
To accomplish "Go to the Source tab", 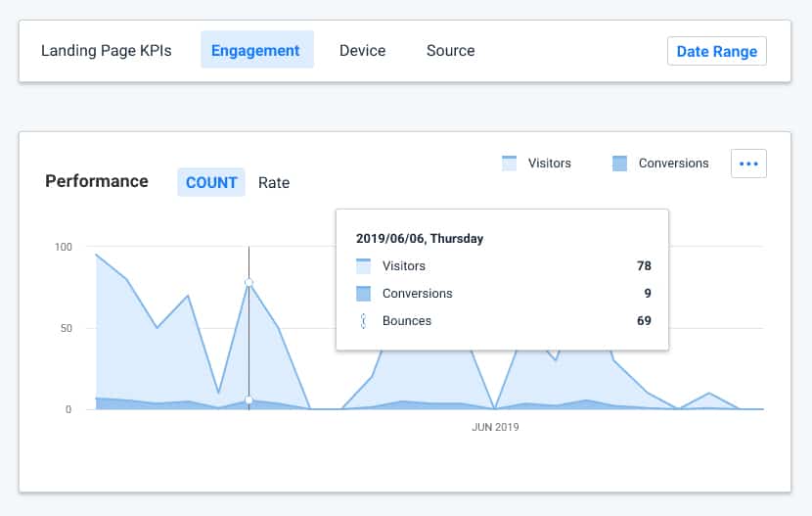I will click(450, 50).
